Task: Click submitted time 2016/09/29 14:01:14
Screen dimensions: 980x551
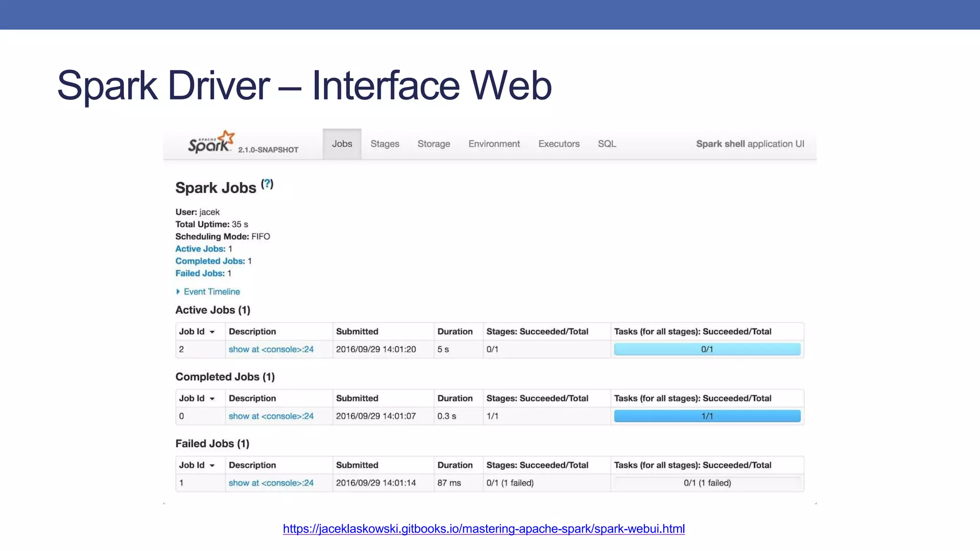Action: point(376,483)
